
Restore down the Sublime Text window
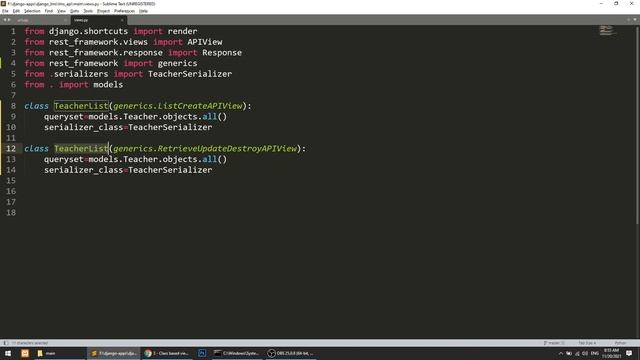click(x=616, y=4)
